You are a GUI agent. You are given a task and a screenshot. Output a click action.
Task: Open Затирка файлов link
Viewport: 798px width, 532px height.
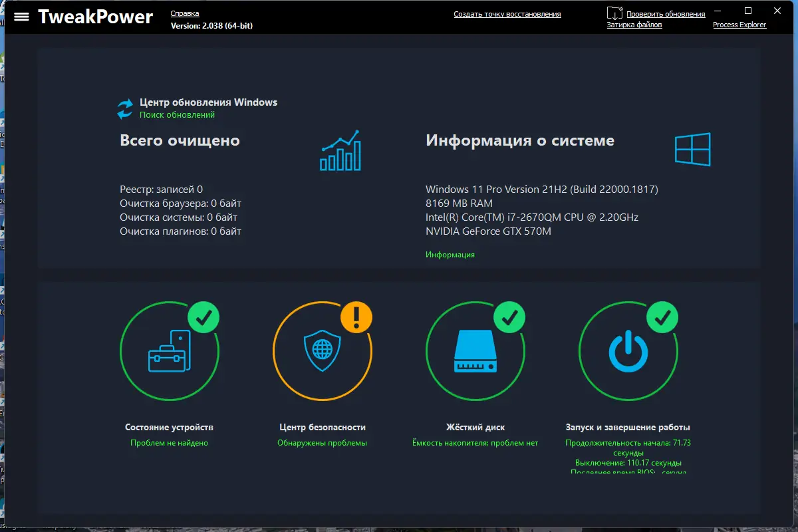pyautogui.click(x=634, y=25)
